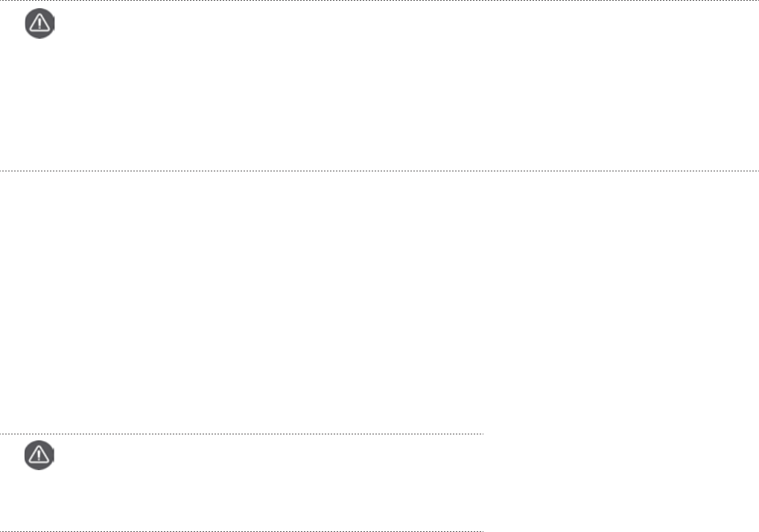The image size is (759, 532).
Task: Click the dotted line at the page top
Action: coord(372,1)
